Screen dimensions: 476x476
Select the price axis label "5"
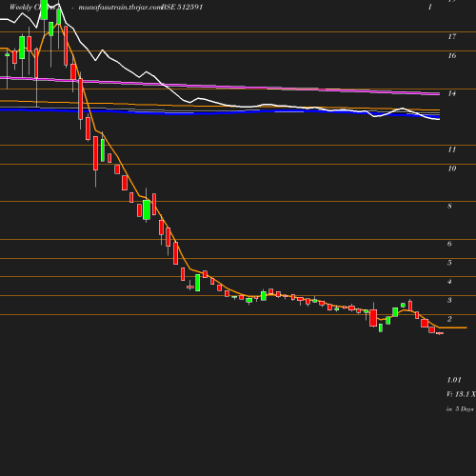449,263
